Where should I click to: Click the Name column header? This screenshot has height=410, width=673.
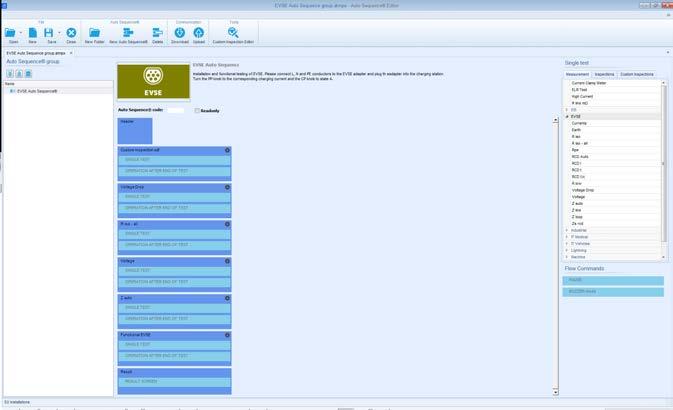[x=58, y=84]
